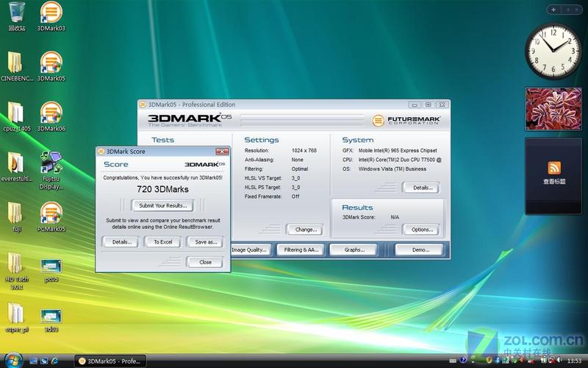Click the resolution value 1024 x 768

tap(304, 151)
